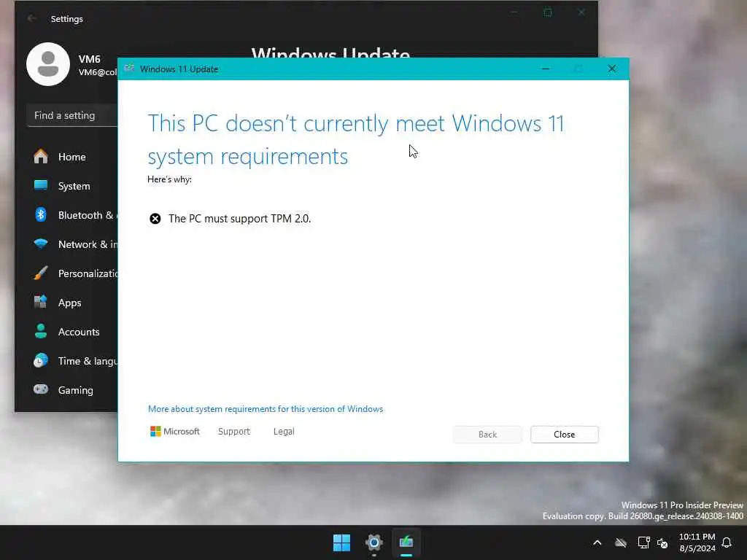The height and width of the screenshot is (560, 747).
Task: Click the Windows 11 Update title bar icon
Action: [x=129, y=69]
